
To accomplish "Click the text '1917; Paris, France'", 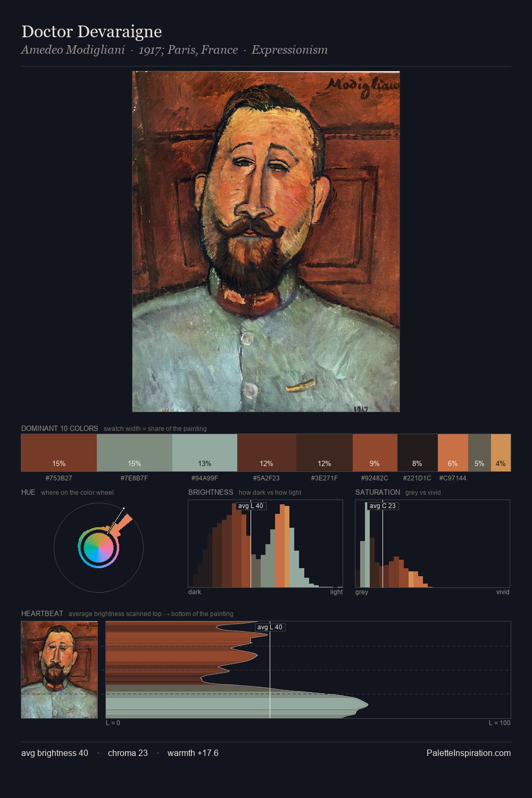I will (x=188, y=50).
